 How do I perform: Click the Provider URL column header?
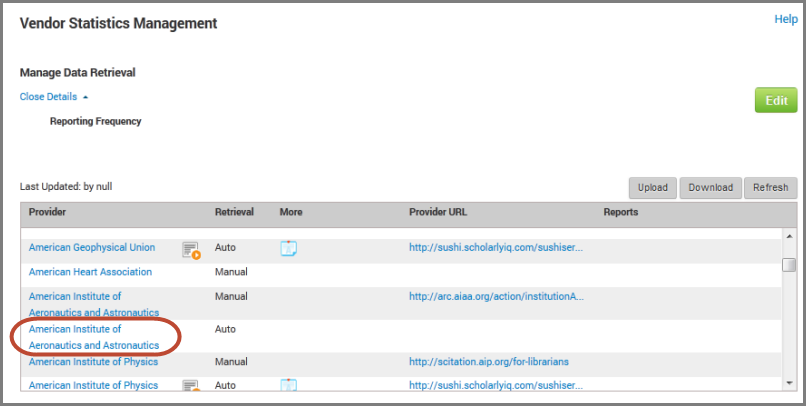[x=438, y=212]
